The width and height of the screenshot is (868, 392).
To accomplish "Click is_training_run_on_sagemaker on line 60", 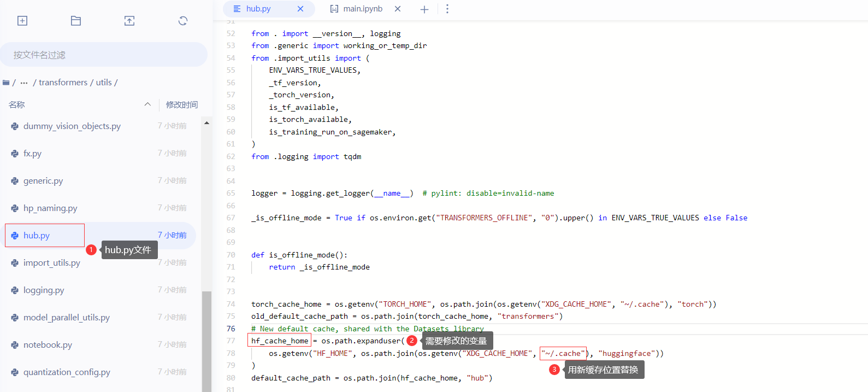I will tap(330, 132).
